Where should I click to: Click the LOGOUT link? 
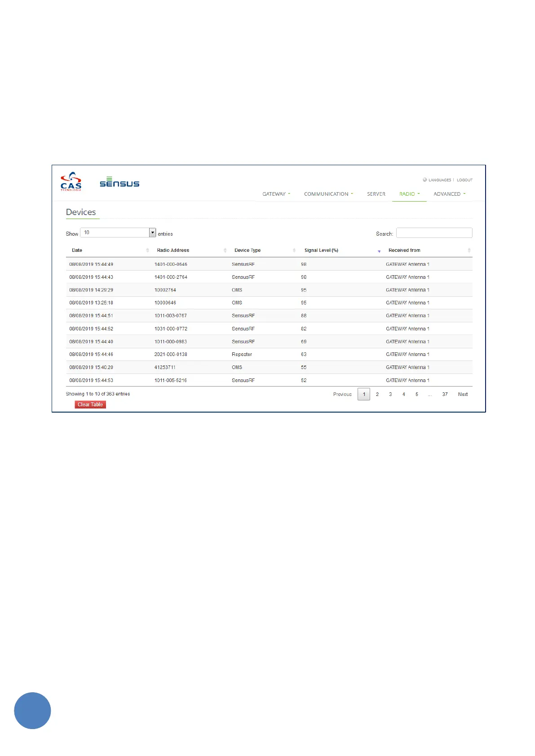pyautogui.click(x=464, y=180)
